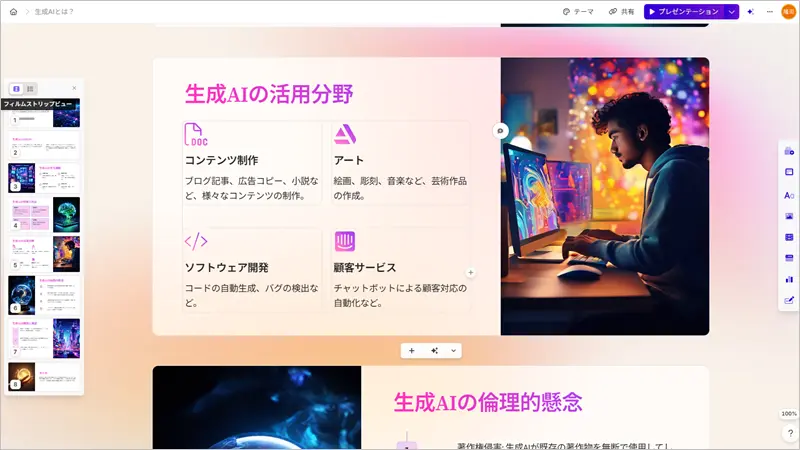Add a new card with plus button

tap(411, 351)
